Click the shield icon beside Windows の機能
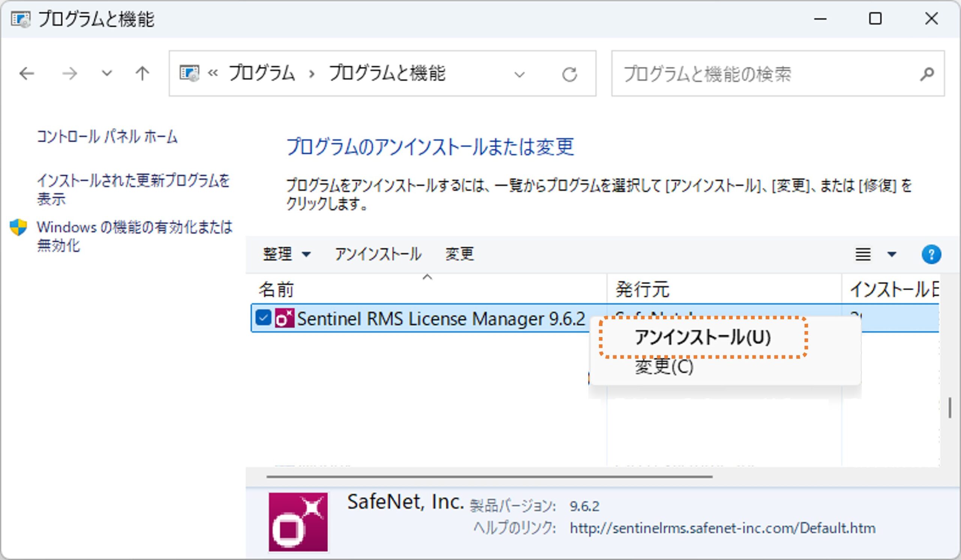Image resolution: width=961 pixels, height=560 pixels. 18,227
